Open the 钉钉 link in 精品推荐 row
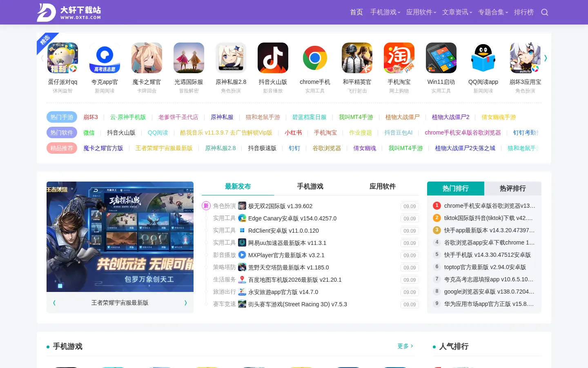588x368 pixels. coord(294,148)
